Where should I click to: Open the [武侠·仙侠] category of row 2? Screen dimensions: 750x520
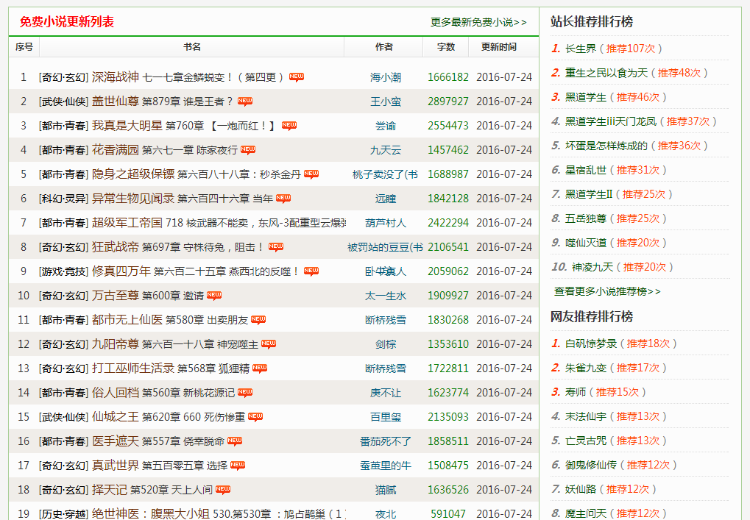coord(64,101)
